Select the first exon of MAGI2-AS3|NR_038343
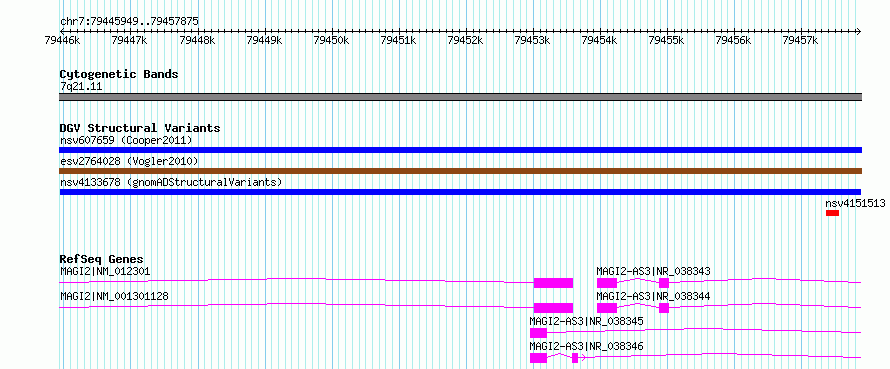Viewport: 890px width, 369px height. tap(607, 283)
